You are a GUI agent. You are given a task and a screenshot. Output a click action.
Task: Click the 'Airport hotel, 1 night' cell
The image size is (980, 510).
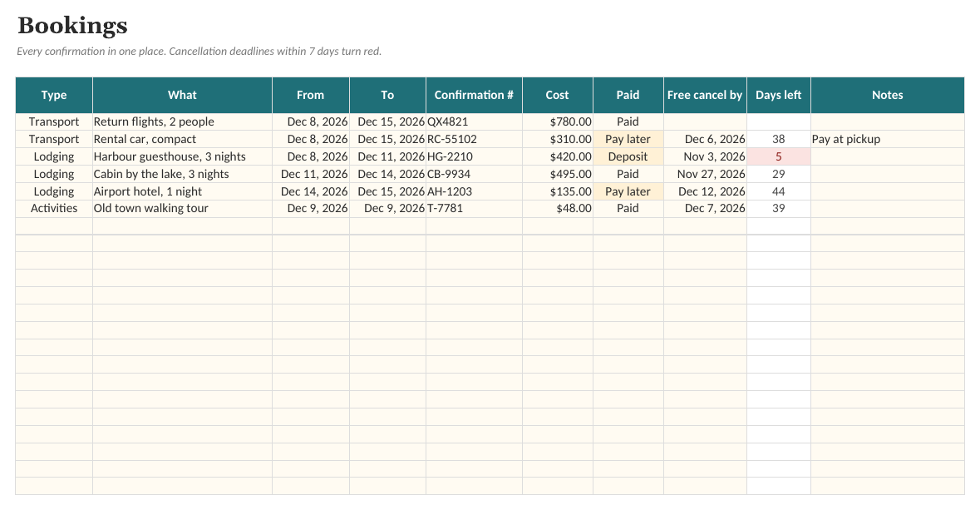pyautogui.click(x=183, y=191)
